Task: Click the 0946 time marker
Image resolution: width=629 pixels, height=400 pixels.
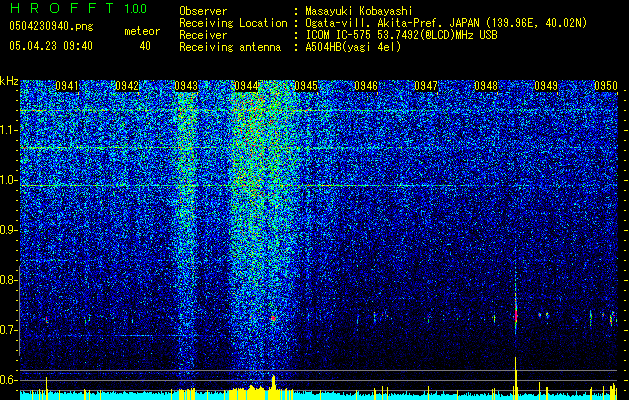Action: click(366, 86)
